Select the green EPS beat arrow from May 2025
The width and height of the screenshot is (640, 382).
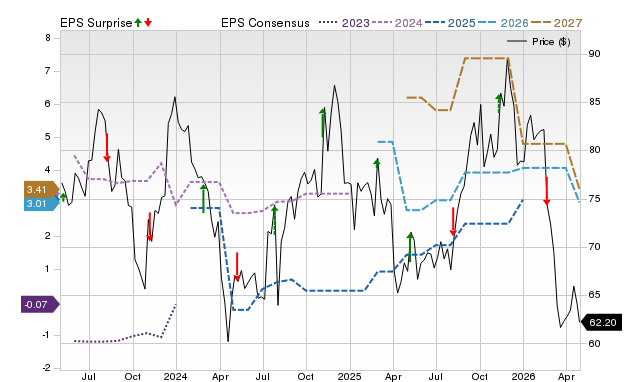coord(410,247)
